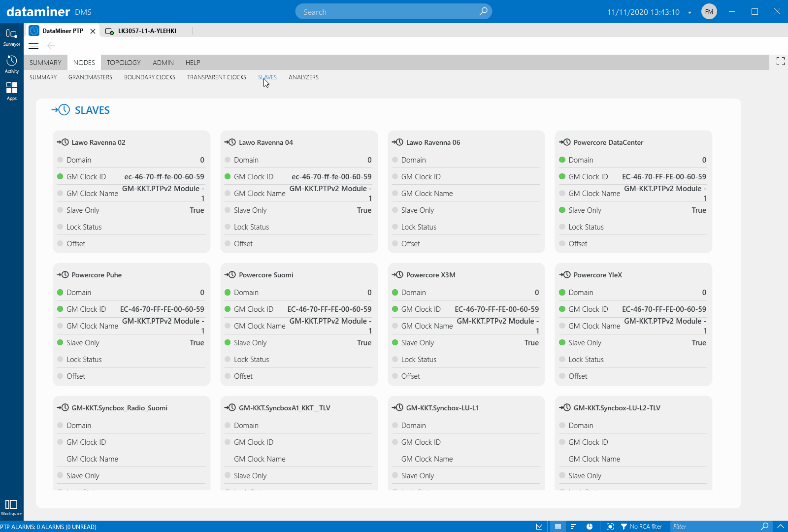Image resolution: width=788 pixels, height=532 pixels.
Task: Click the dataminer DMS logo
Action: click(49, 11)
